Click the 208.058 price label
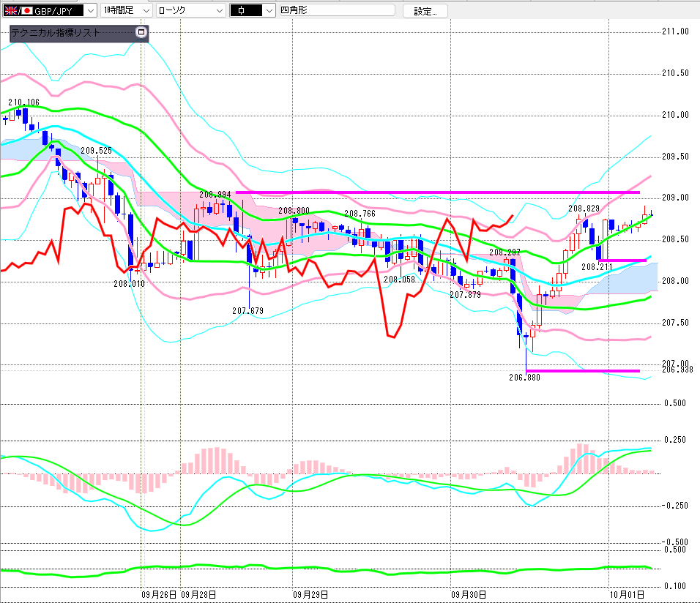This screenshot has height=603, width=700. 400,279
